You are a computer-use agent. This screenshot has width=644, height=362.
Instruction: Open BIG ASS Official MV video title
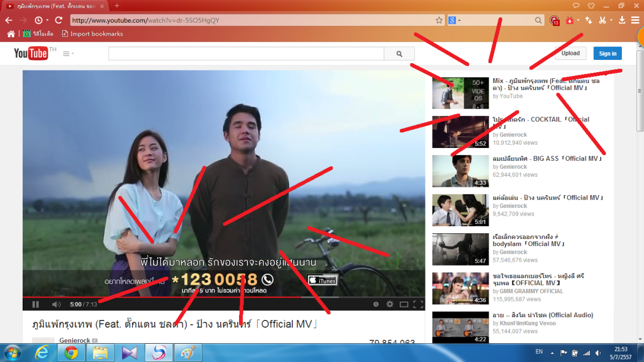(x=547, y=159)
